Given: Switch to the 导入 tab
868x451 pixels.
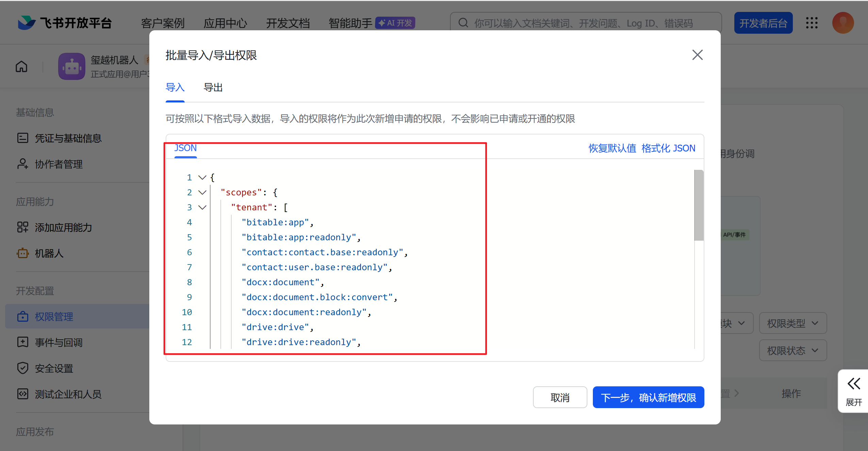Looking at the screenshot, I should tap(175, 87).
